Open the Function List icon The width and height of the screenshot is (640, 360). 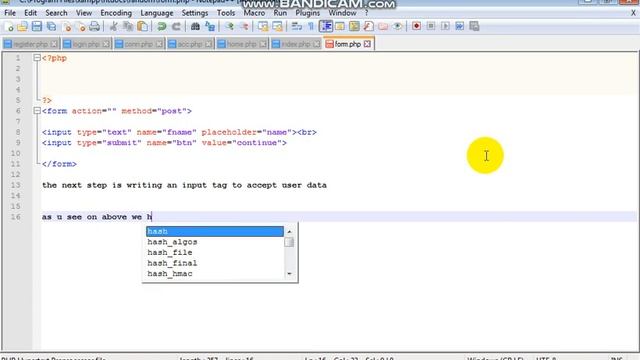coord(369,27)
